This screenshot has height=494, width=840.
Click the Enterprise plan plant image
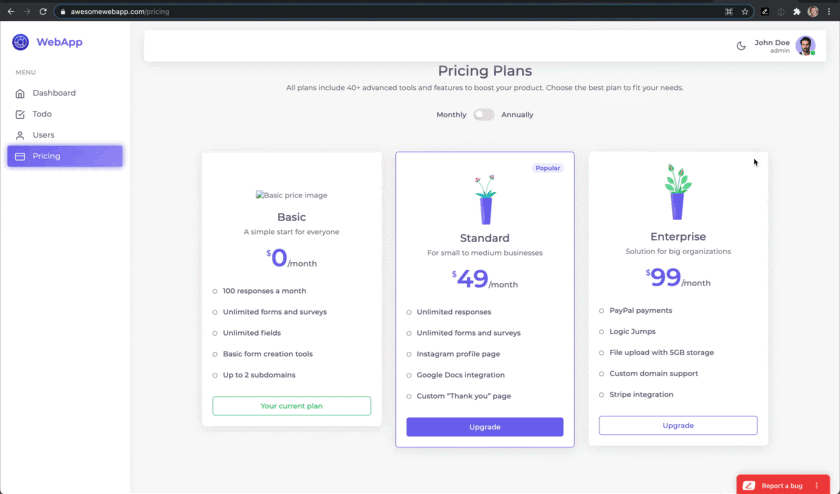pyautogui.click(x=678, y=192)
